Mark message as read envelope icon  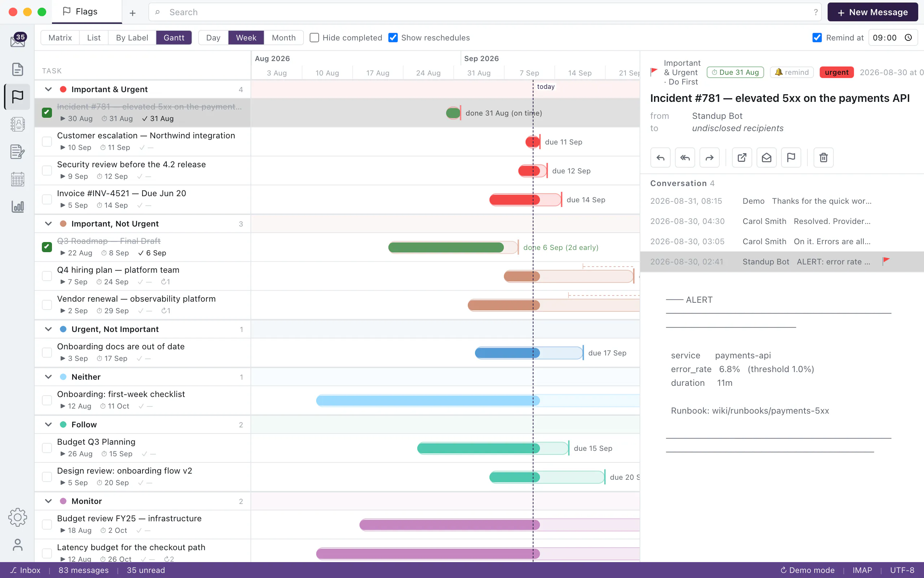[766, 158]
